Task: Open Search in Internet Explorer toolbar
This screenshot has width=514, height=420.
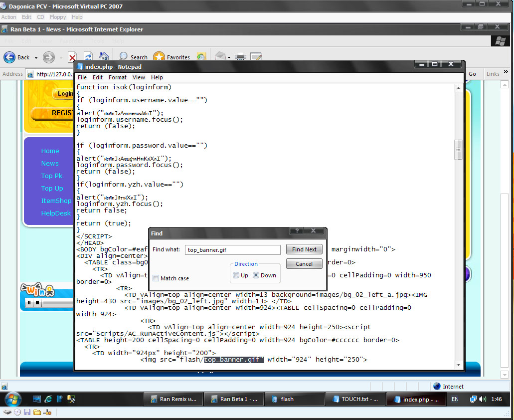Action: click(x=134, y=57)
